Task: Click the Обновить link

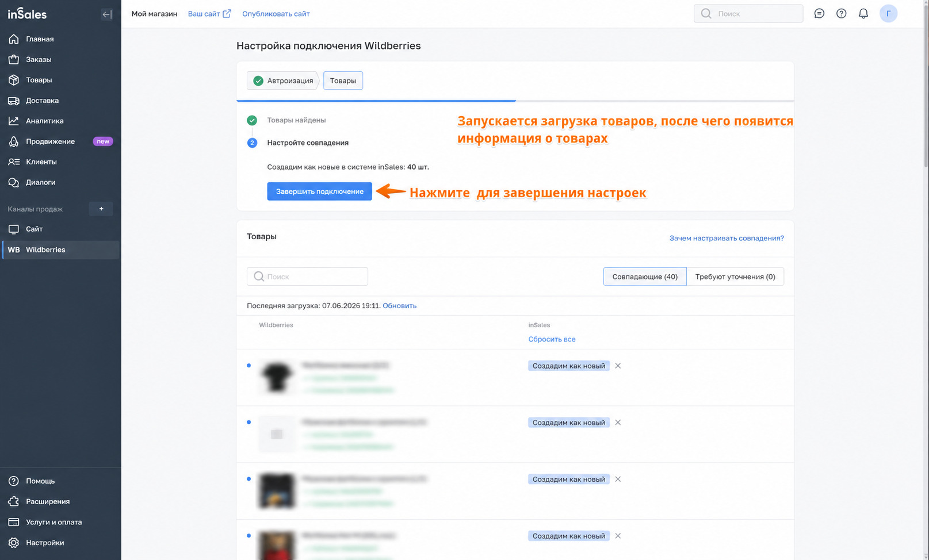Action: pyautogui.click(x=399, y=306)
